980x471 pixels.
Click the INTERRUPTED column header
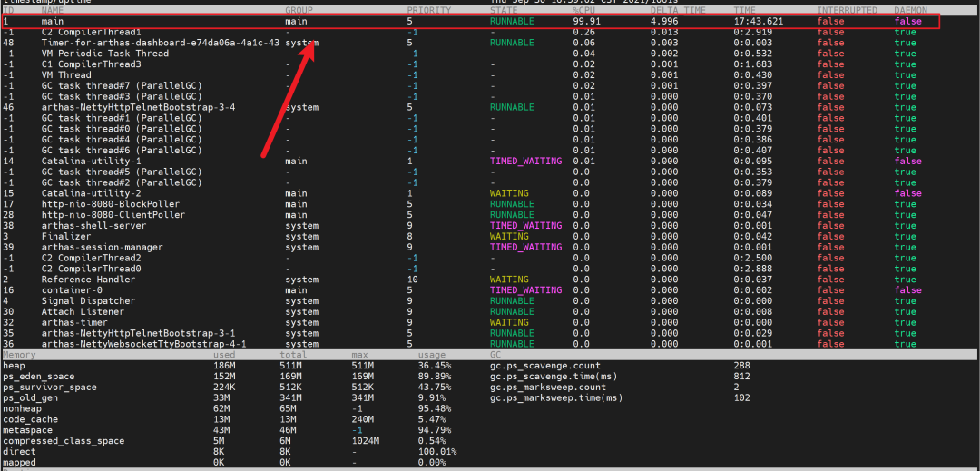click(x=848, y=11)
